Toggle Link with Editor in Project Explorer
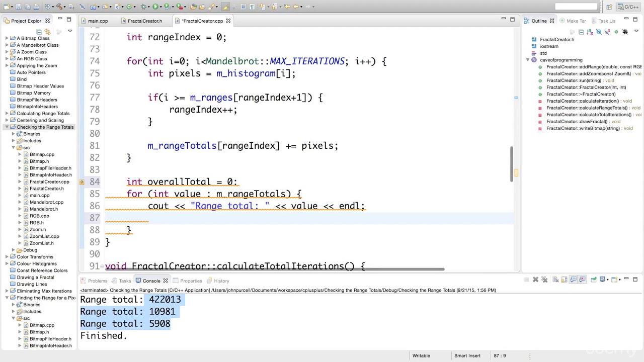The image size is (644, 362). pos(47,32)
